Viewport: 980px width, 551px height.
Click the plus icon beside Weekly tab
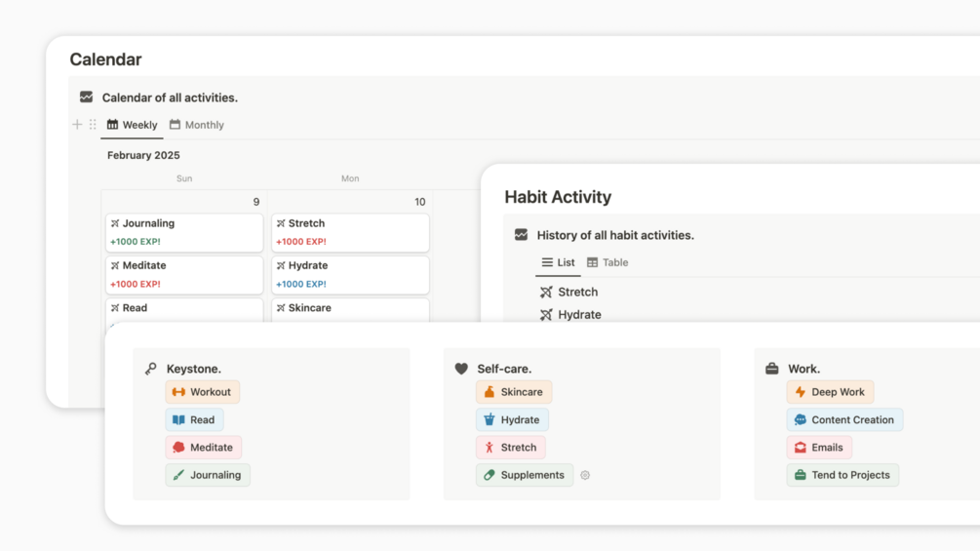(x=77, y=124)
